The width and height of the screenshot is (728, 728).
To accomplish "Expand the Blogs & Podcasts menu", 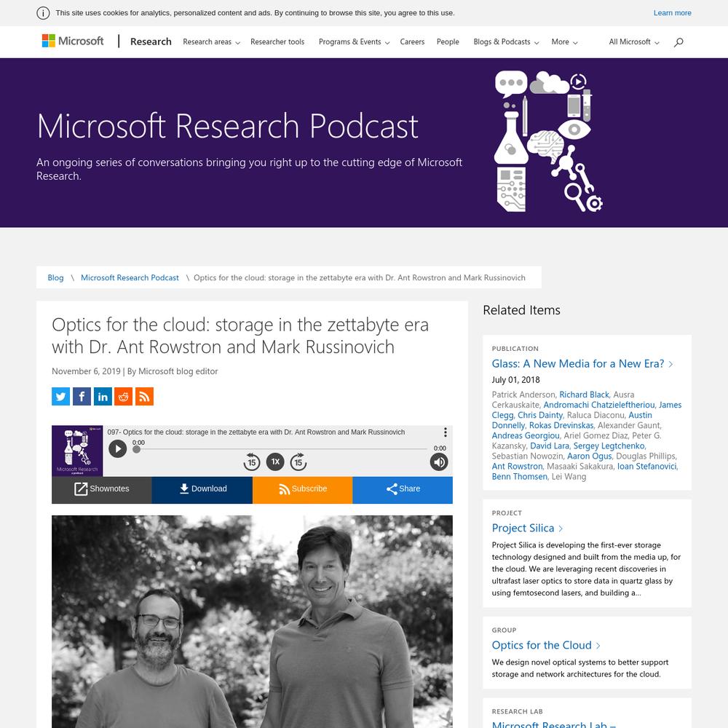I will point(506,41).
